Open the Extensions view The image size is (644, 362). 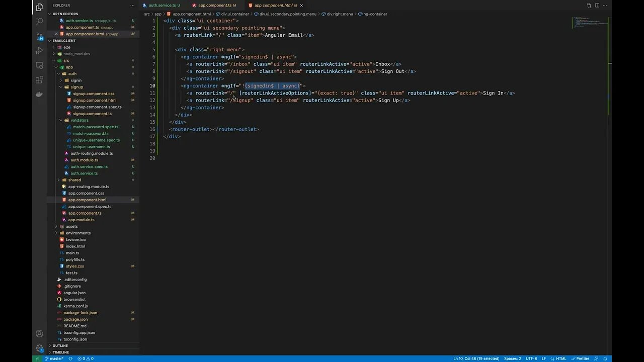point(39,79)
